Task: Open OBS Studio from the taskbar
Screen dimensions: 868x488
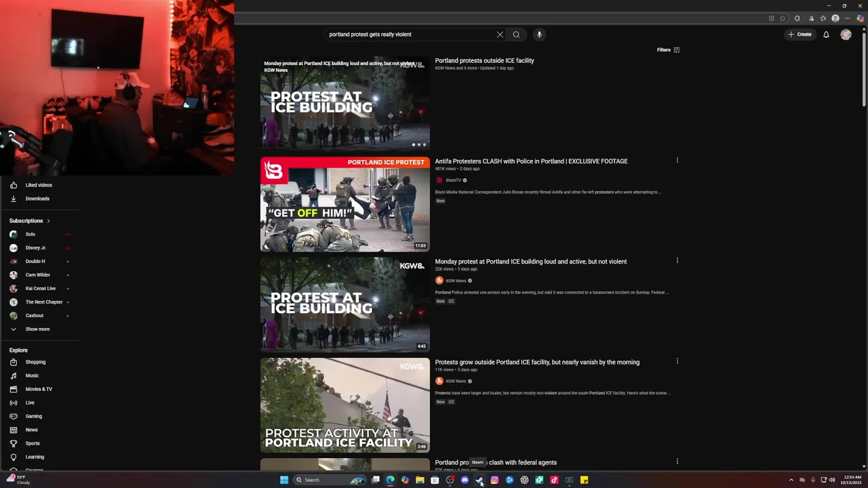Action: [450, 480]
